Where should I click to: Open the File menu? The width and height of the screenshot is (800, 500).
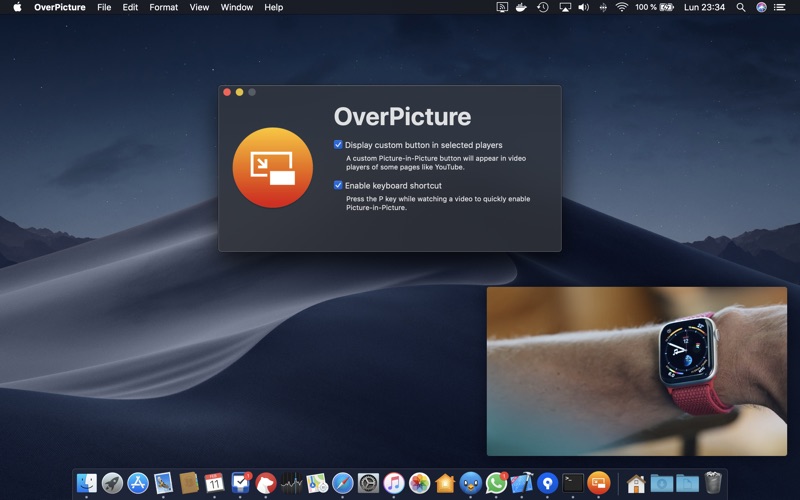[104, 7]
